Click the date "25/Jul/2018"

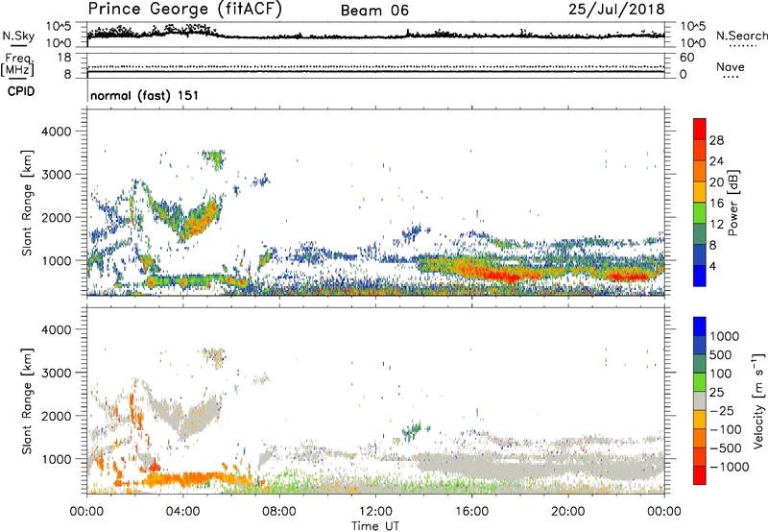point(616,10)
